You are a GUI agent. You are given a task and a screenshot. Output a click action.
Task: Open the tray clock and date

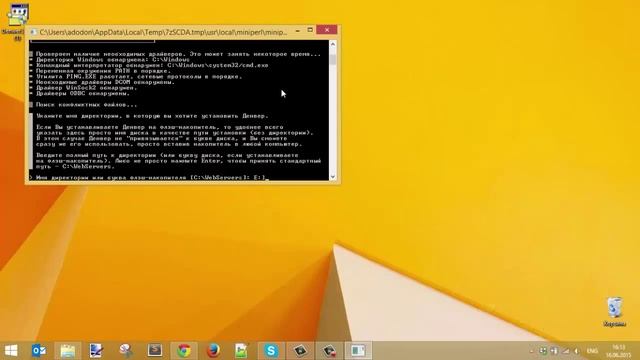pyautogui.click(x=619, y=351)
